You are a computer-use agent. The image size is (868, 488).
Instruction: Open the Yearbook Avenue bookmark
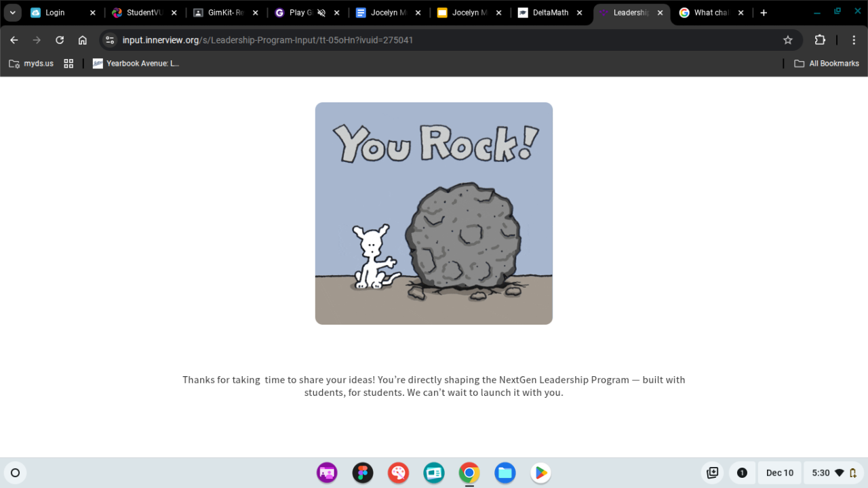point(136,64)
